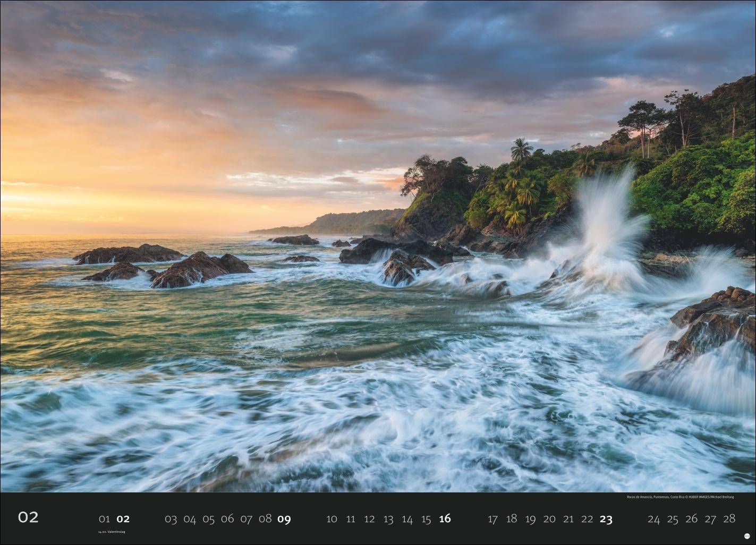The image size is (756, 545).
Task: Select day 27 in the date row
Action: pos(710,519)
